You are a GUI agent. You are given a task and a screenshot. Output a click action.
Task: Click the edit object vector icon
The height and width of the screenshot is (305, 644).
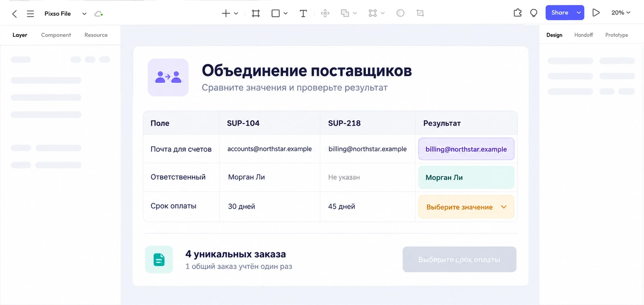click(x=373, y=13)
